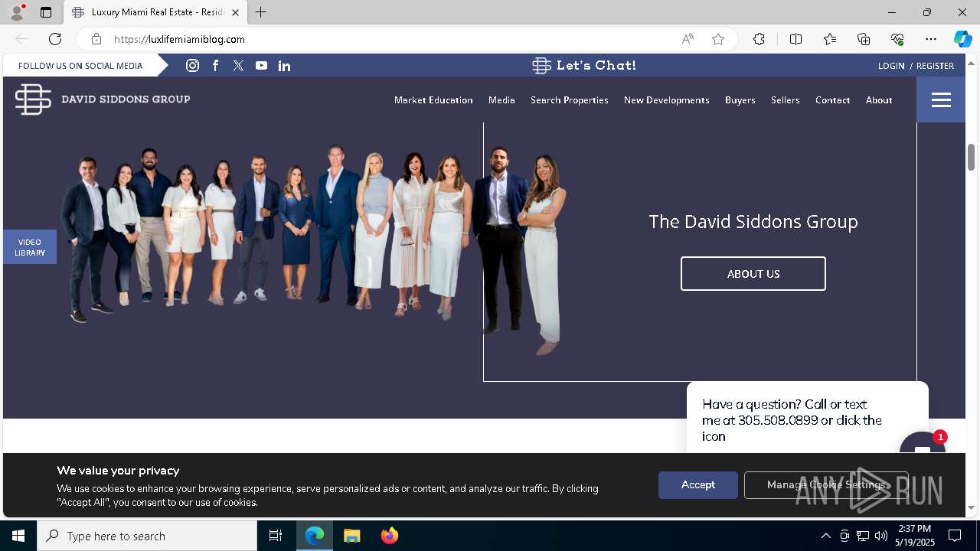980x551 pixels.
Task: Expand the hamburger site menu
Action: pyautogui.click(x=941, y=99)
